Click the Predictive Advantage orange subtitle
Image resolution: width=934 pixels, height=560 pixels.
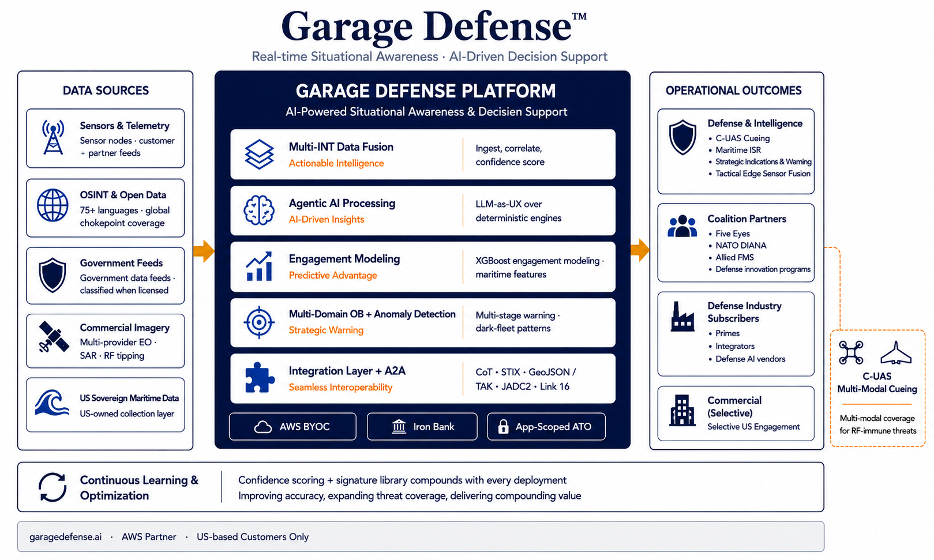[x=333, y=275]
